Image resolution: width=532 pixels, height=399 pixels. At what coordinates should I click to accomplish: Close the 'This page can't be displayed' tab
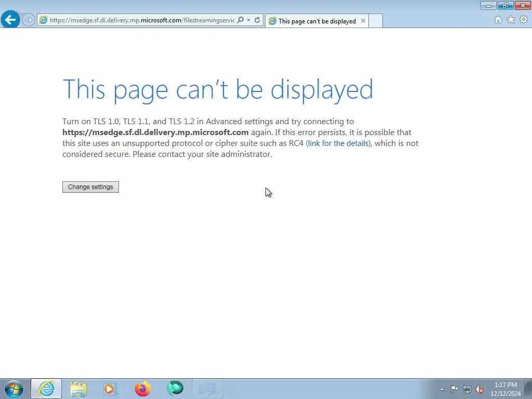click(x=363, y=21)
